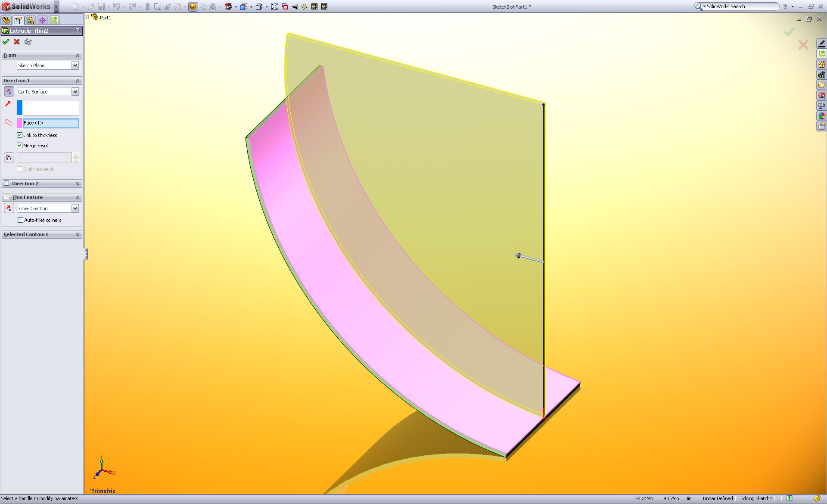Click the Save icon in toolbar
This screenshot has width=827, height=504.
(x=101, y=6)
